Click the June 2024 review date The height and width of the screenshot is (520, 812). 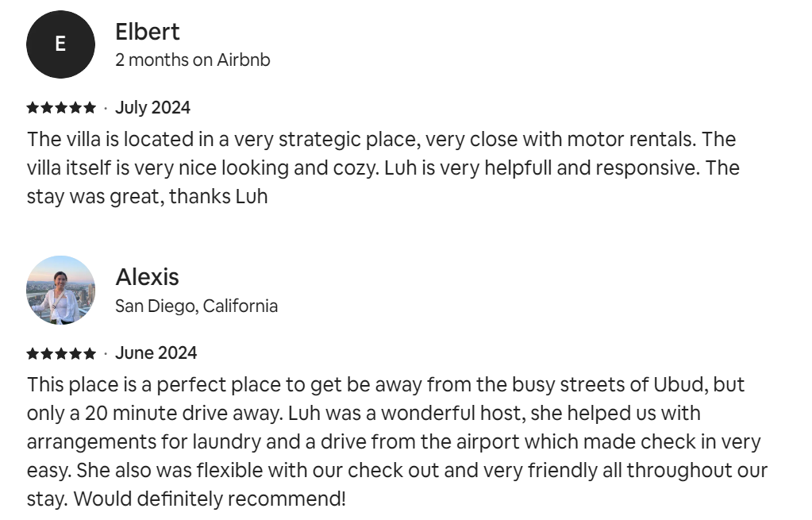tap(156, 353)
